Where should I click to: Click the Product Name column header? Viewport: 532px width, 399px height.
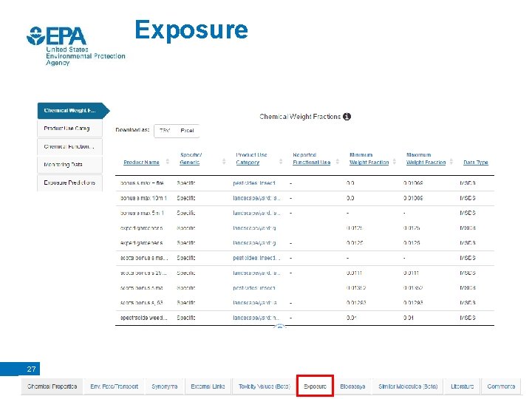pos(141,162)
